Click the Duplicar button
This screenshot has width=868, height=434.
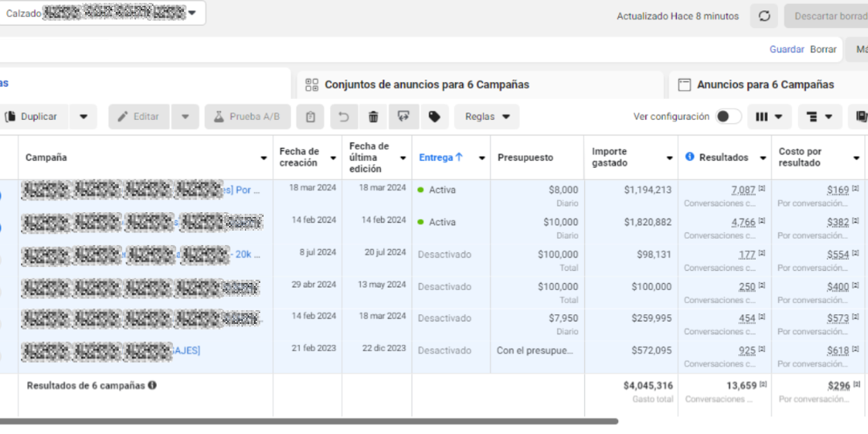(35, 117)
